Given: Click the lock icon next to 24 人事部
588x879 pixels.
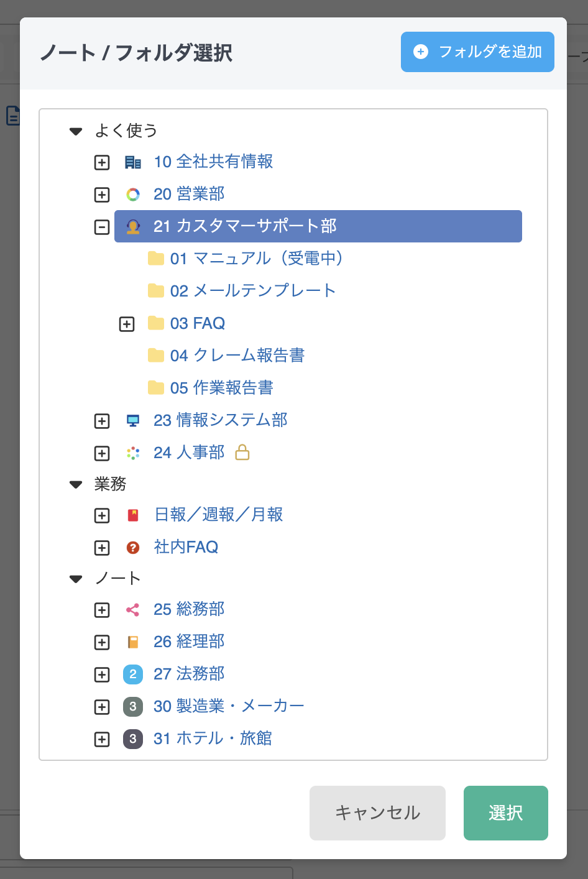Looking at the screenshot, I should tap(242, 452).
